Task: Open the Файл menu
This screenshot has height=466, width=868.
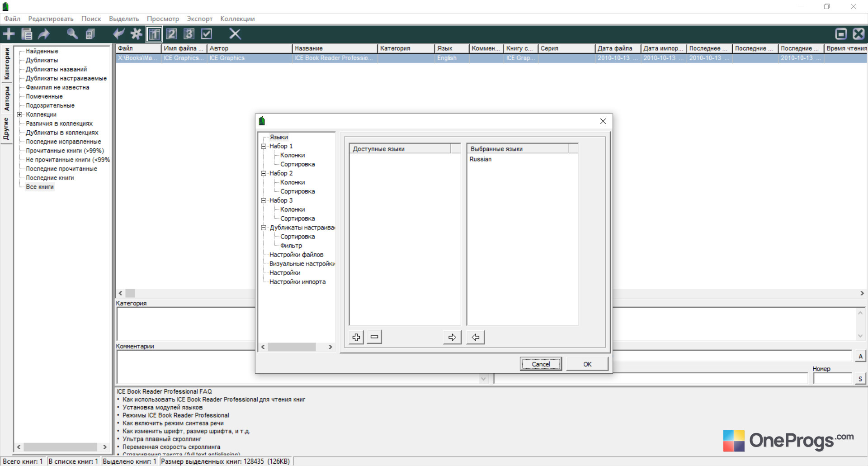Action: coord(12,19)
